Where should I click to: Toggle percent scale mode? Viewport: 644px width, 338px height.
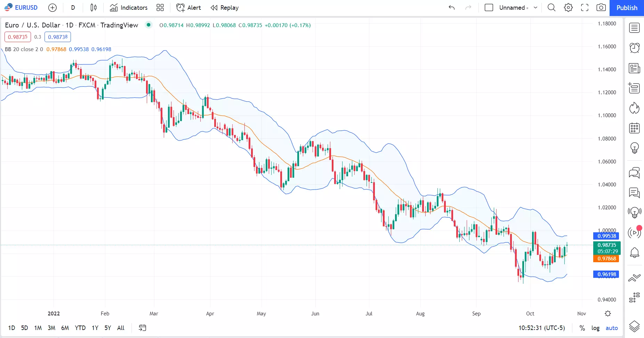tap(582, 328)
